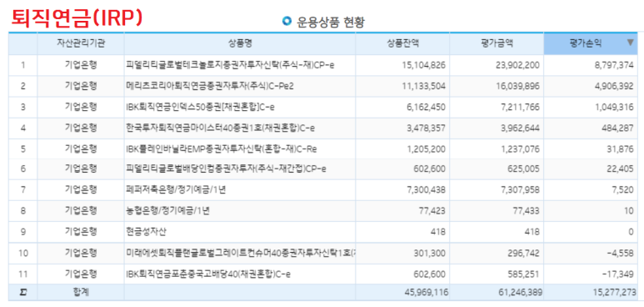The width and height of the screenshot is (644, 307).
Task: Select IBK플레인바닐라EMP증권자투자신탁 product name
Action: point(222,149)
